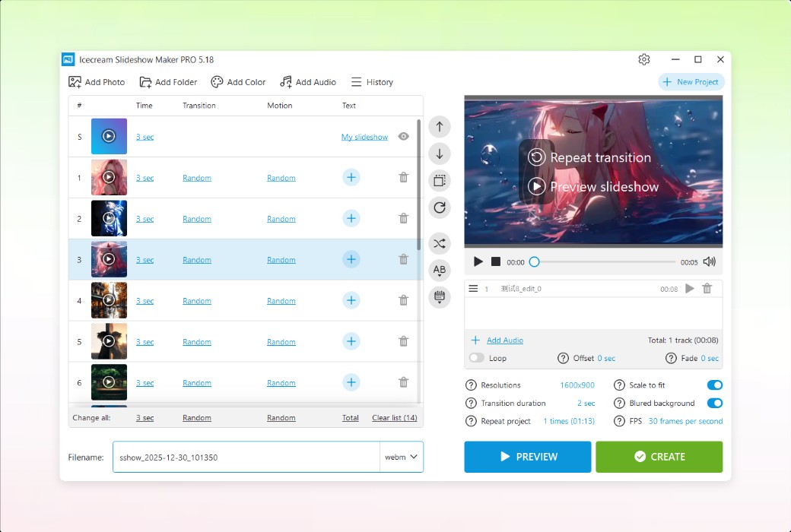Open the webm format dropdown
This screenshot has width=791, height=532.
click(x=402, y=457)
